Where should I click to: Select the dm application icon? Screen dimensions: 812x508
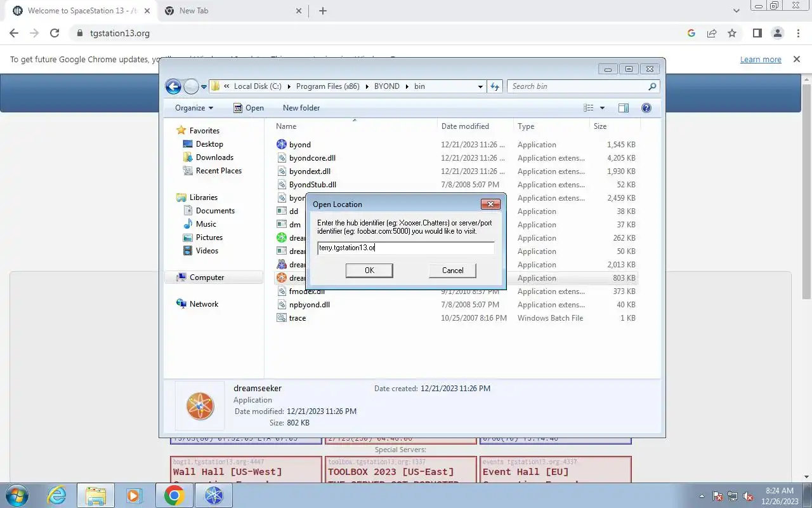click(282, 224)
